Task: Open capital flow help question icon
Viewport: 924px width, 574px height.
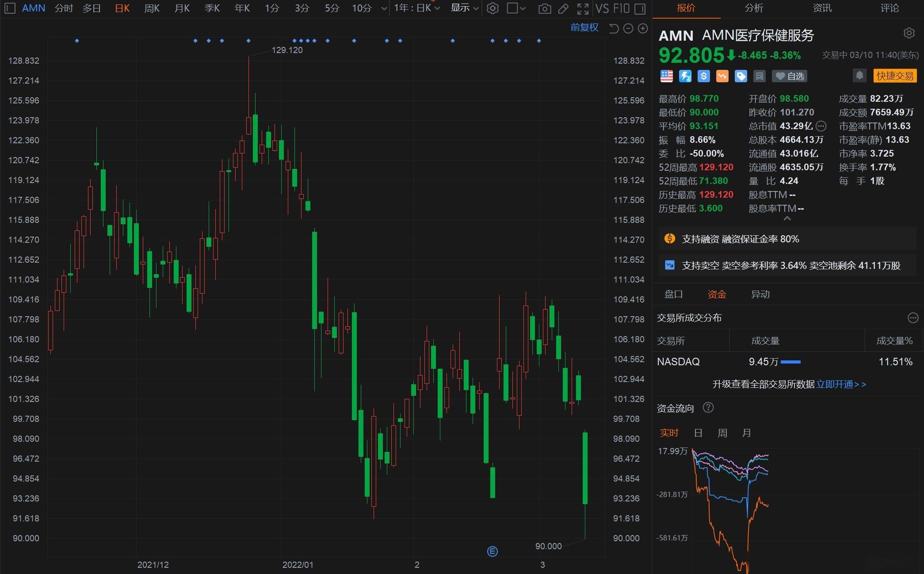Action: coord(708,407)
